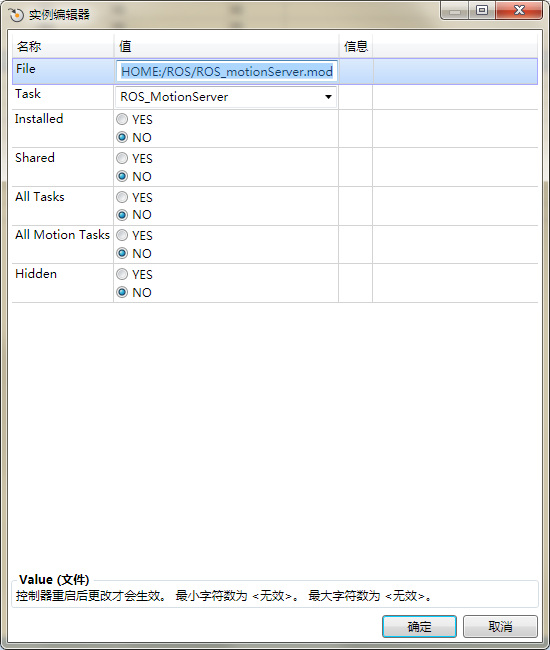
Task: Select the Hidden row label
Action: click(36, 274)
